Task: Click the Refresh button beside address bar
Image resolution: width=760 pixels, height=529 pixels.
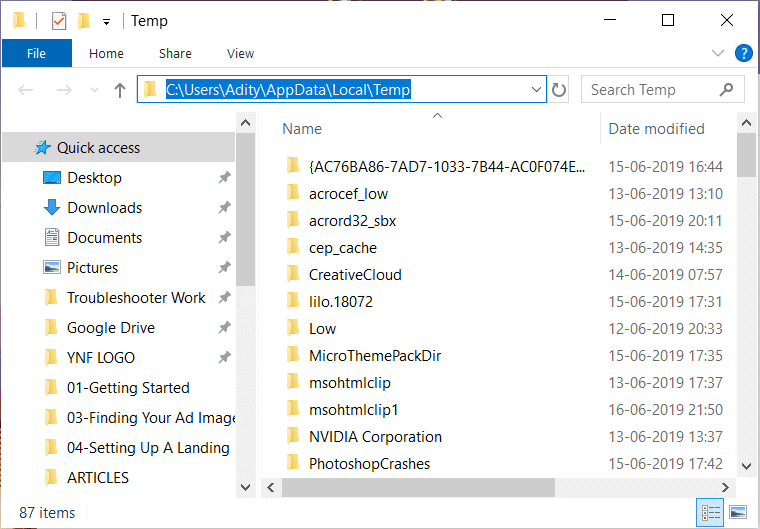Action: pyautogui.click(x=559, y=90)
